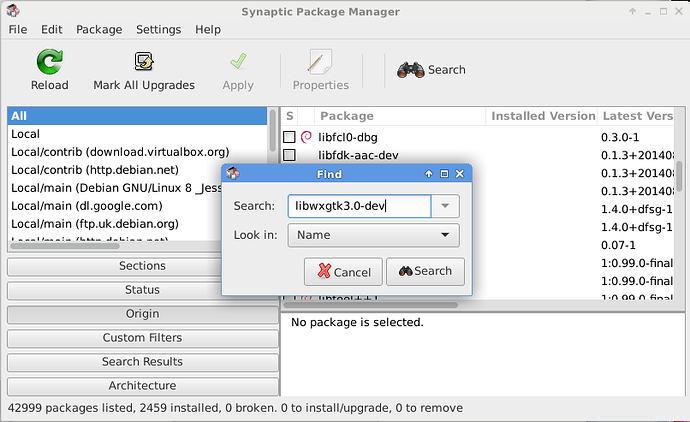Select the libfdk-aac-dev package name
The height and width of the screenshot is (422, 690).
[x=358, y=155]
